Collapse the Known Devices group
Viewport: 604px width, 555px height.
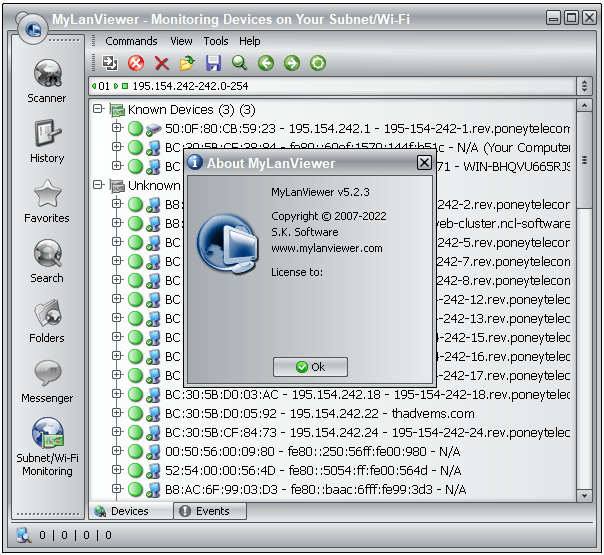(98, 109)
